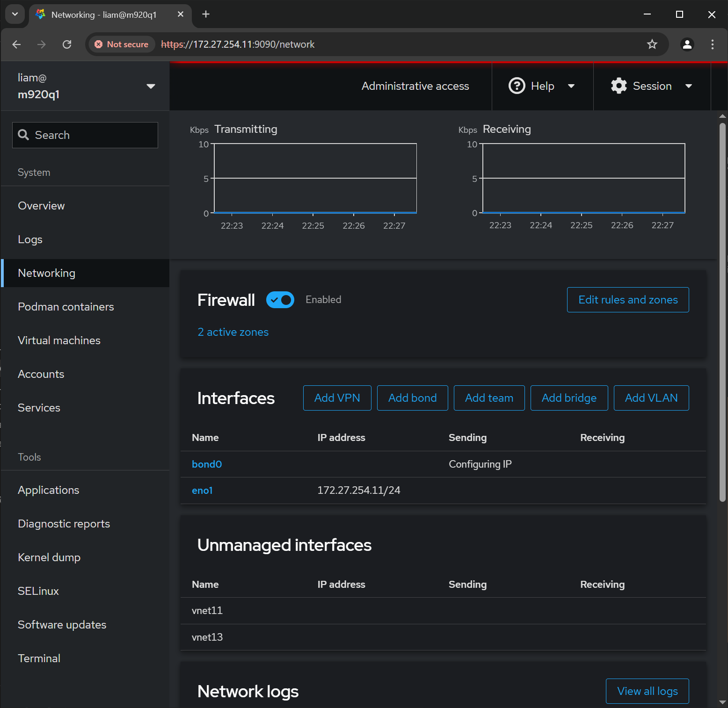Click the Help question mark icon

(x=517, y=86)
